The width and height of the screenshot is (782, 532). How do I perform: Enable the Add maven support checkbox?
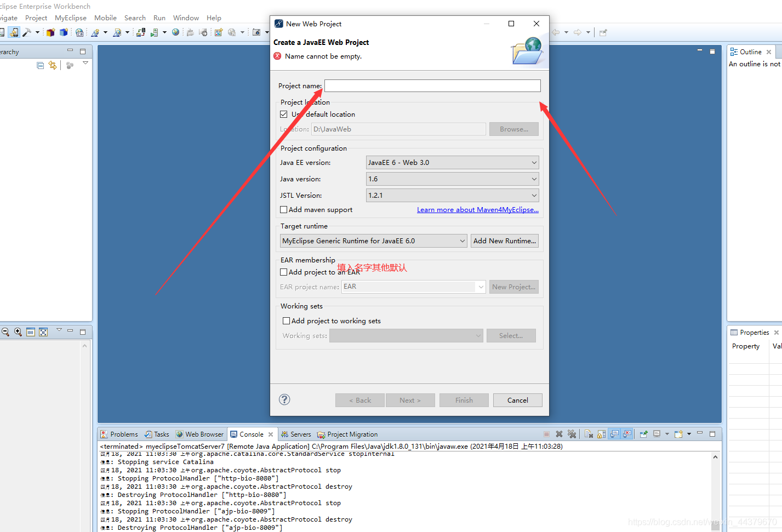pos(283,209)
